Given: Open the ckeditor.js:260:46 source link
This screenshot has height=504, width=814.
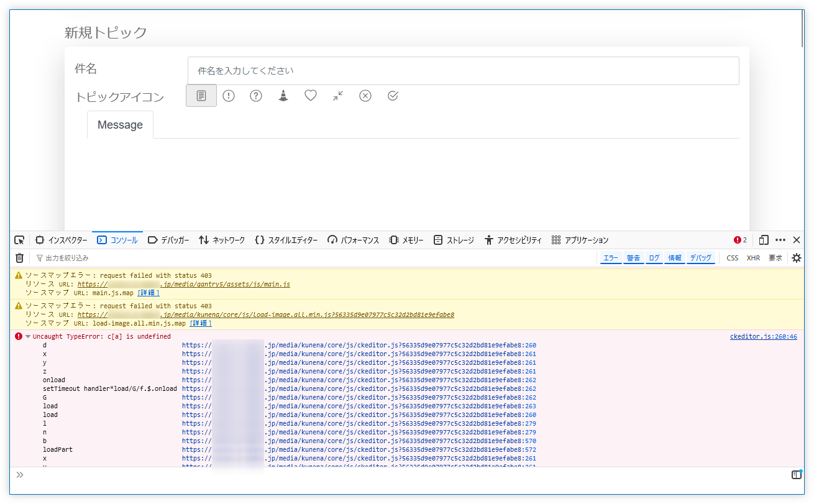Looking at the screenshot, I should (x=763, y=337).
